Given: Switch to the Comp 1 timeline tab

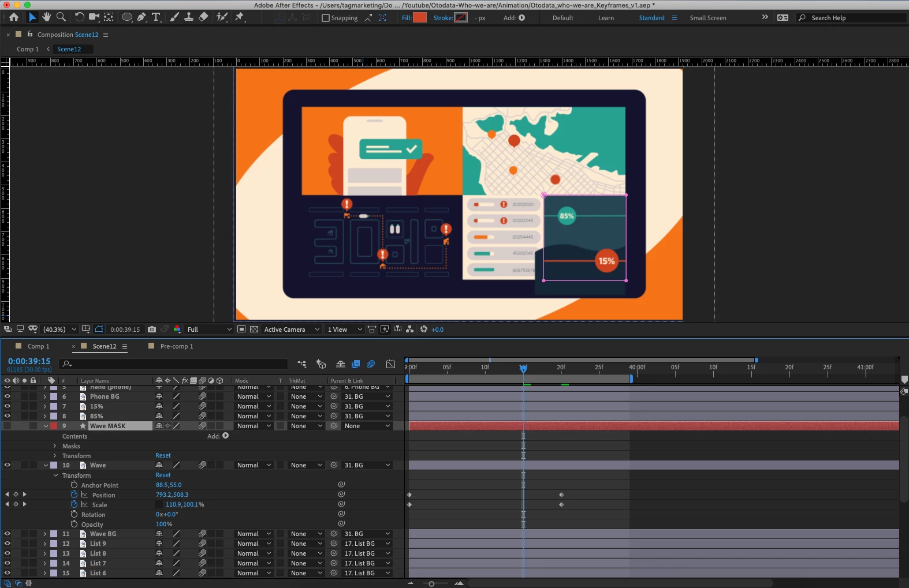Looking at the screenshot, I should [x=38, y=346].
